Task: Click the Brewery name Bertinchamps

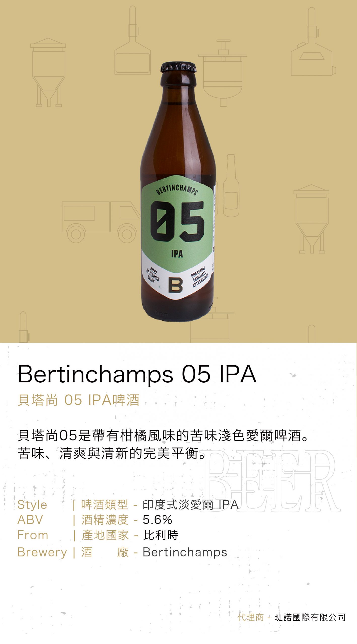Action: 185,552
